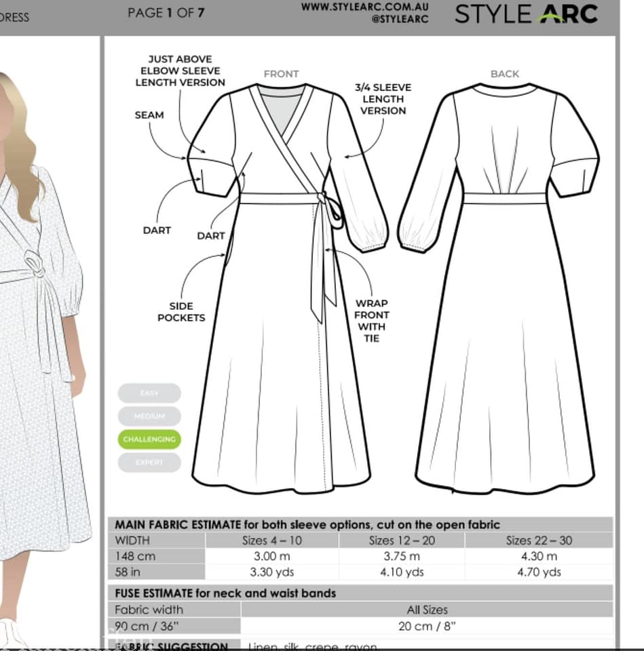The width and height of the screenshot is (644, 651).
Task: Select the EXPERT difficulty pill
Action: point(149,462)
